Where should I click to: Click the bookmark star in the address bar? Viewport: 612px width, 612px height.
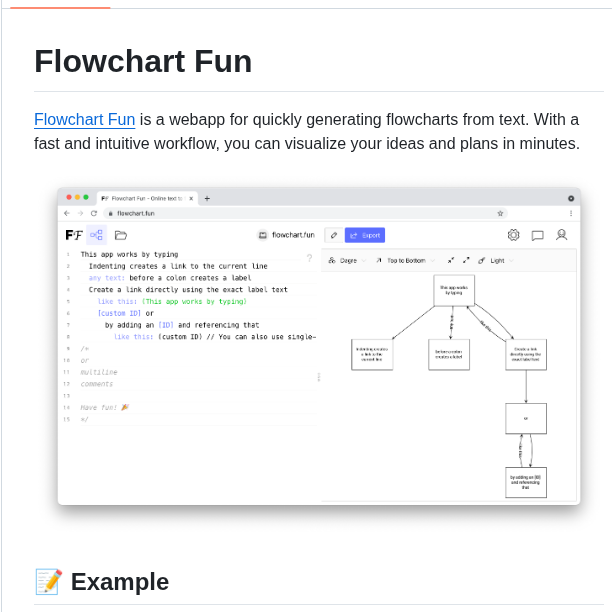pos(500,213)
